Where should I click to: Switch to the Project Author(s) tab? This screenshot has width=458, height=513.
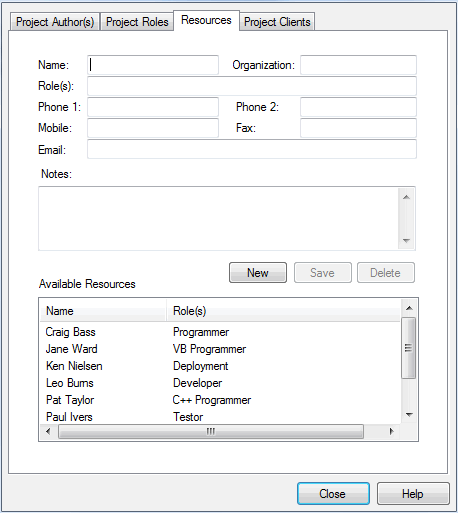[55, 22]
